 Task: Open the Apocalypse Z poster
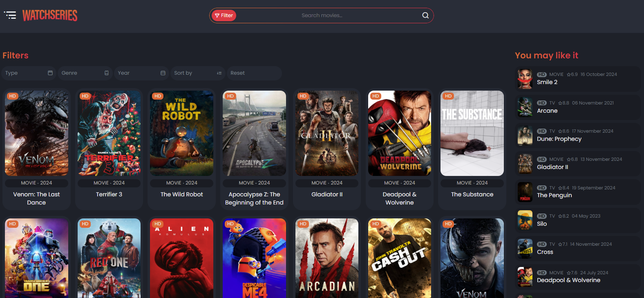pyautogui.click(x=254, y=133)
